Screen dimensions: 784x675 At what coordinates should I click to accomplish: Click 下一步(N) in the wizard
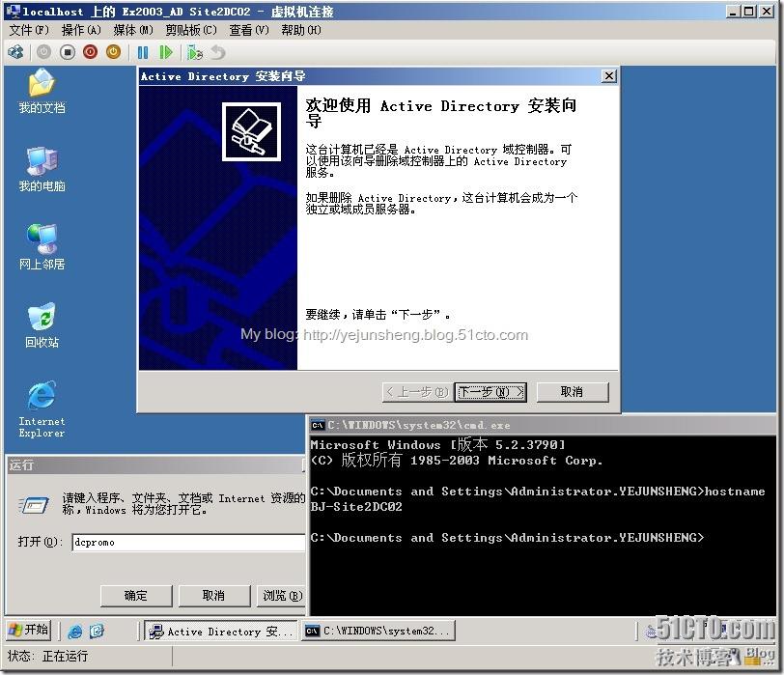point(490,392)
